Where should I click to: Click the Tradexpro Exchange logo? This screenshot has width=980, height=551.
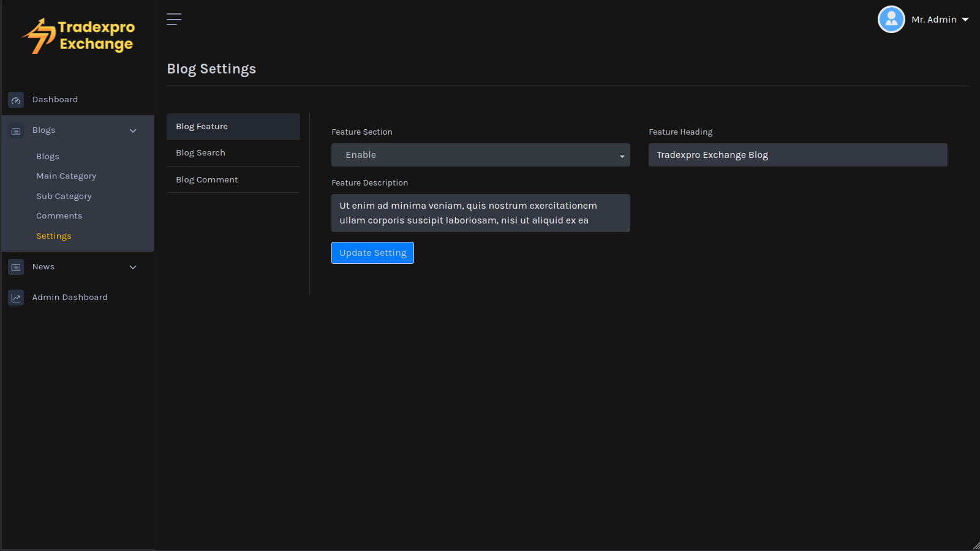point(78,36)
